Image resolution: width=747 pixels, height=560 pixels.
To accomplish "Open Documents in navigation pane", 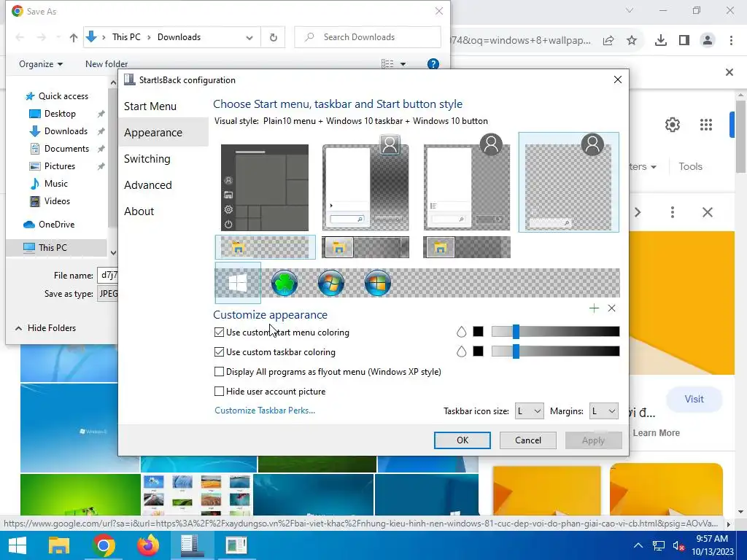I will point(66,149).
